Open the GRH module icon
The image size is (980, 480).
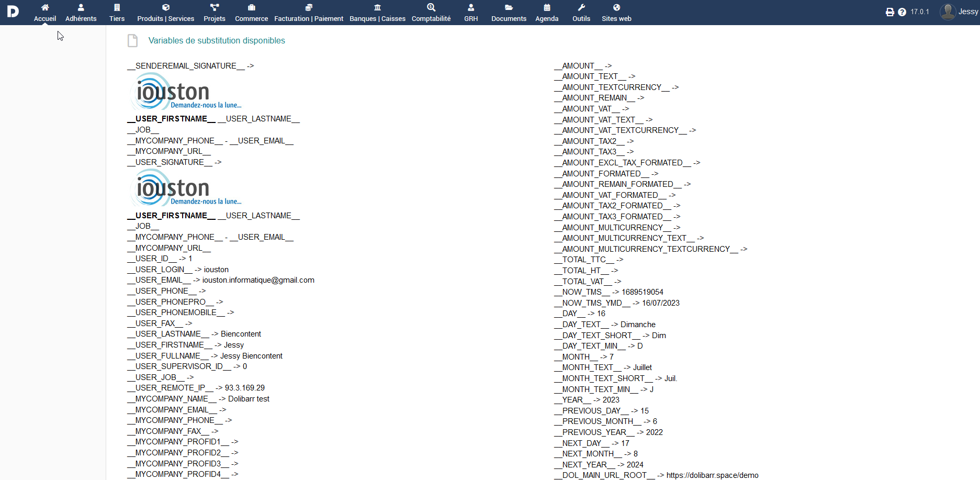coord(471,8)
